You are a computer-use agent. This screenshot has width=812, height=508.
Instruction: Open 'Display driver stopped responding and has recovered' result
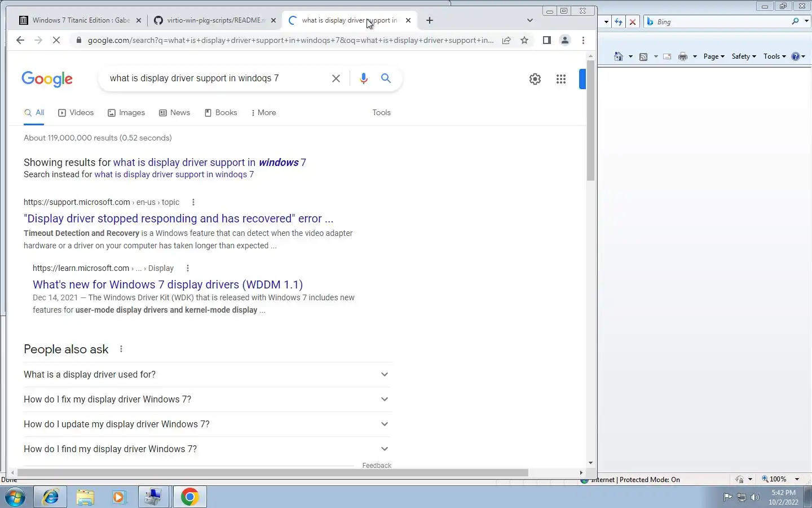coord(178,218)
